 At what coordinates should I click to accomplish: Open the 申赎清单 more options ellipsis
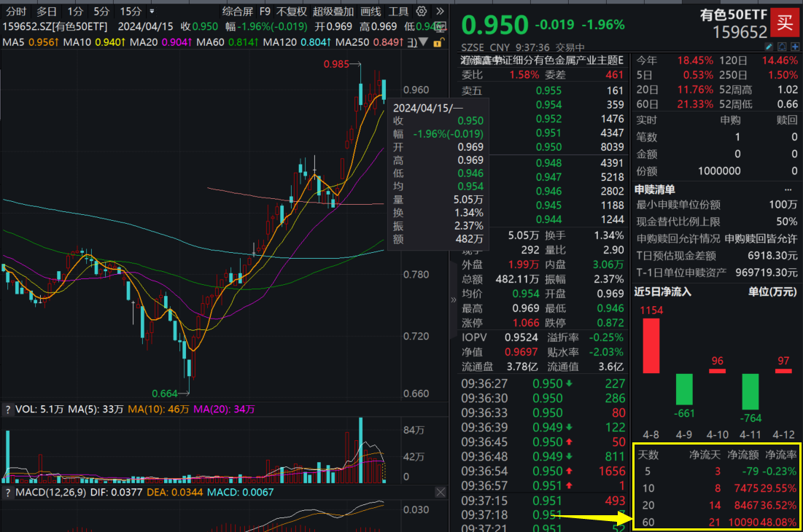click(x=788, y=189)
